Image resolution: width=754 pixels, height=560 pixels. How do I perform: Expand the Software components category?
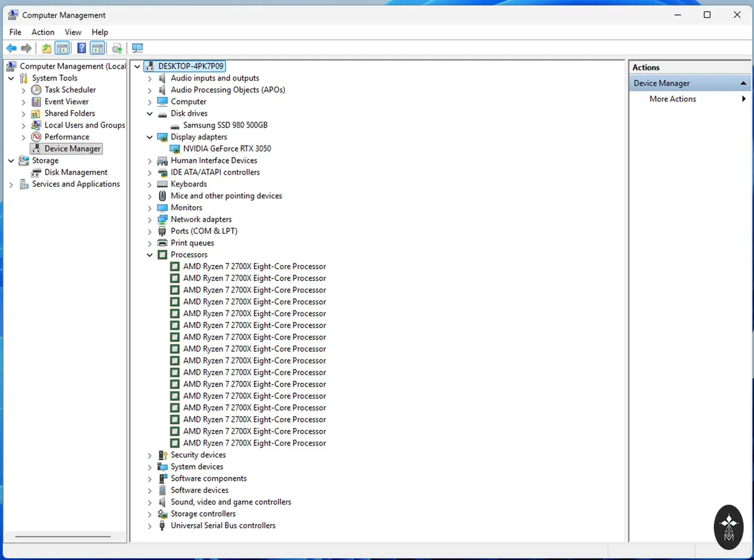[x=150, y=479]
